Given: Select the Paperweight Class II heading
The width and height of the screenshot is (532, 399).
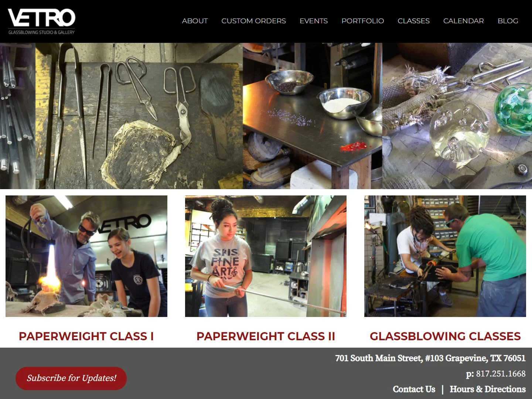Looking at the screenshot, I should 266,336.
